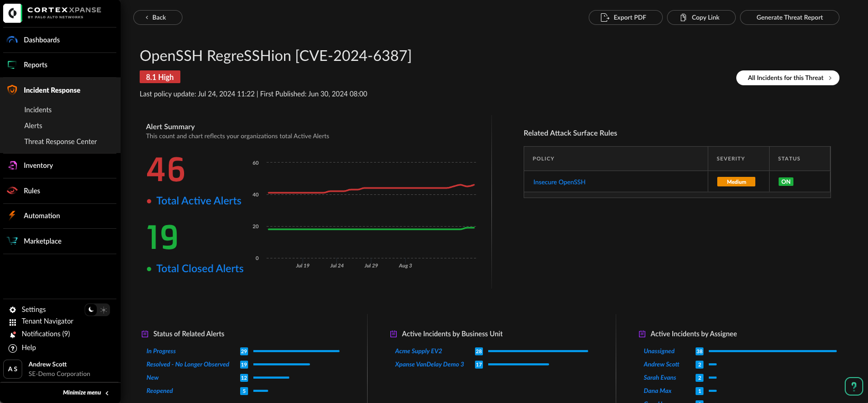Click Total Active Alerts link
Screen dimensions: 868x403
[199, 201]
